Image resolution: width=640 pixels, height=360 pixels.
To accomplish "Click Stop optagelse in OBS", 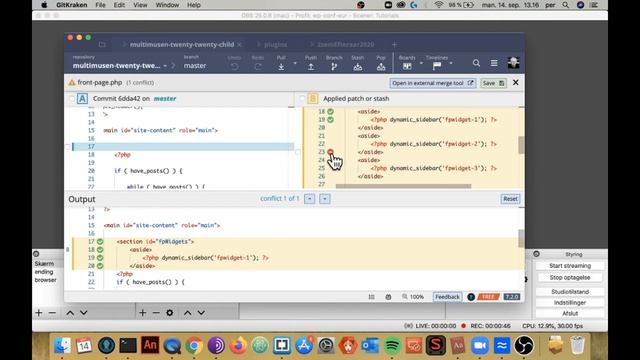I will click(x=570, y=277).
